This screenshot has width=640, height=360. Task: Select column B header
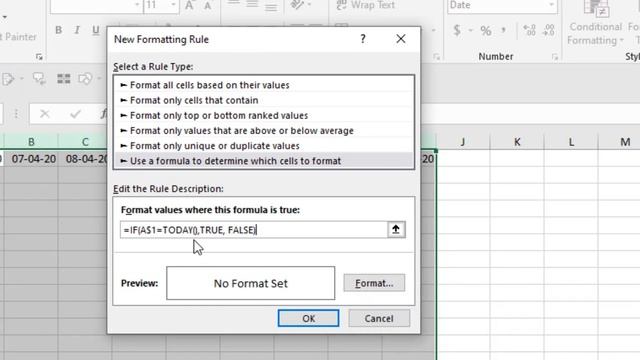[31, 142]
